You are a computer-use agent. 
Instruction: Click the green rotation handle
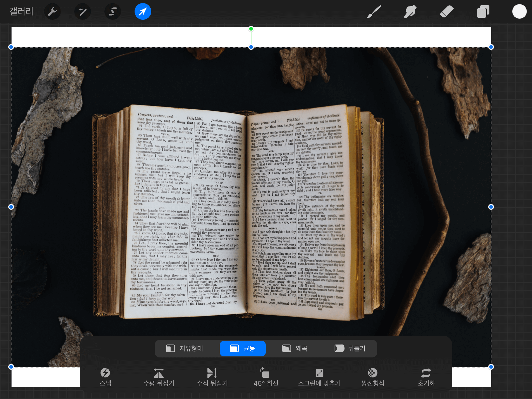coord(251,29)
